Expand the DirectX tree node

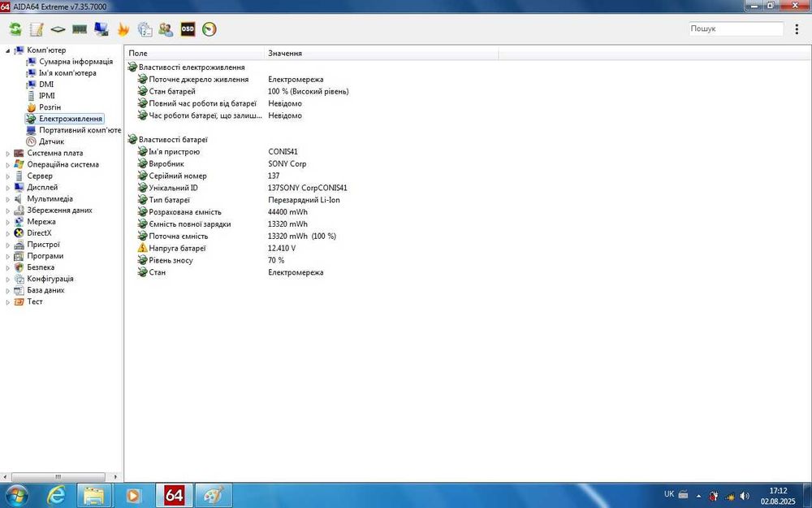8,233
